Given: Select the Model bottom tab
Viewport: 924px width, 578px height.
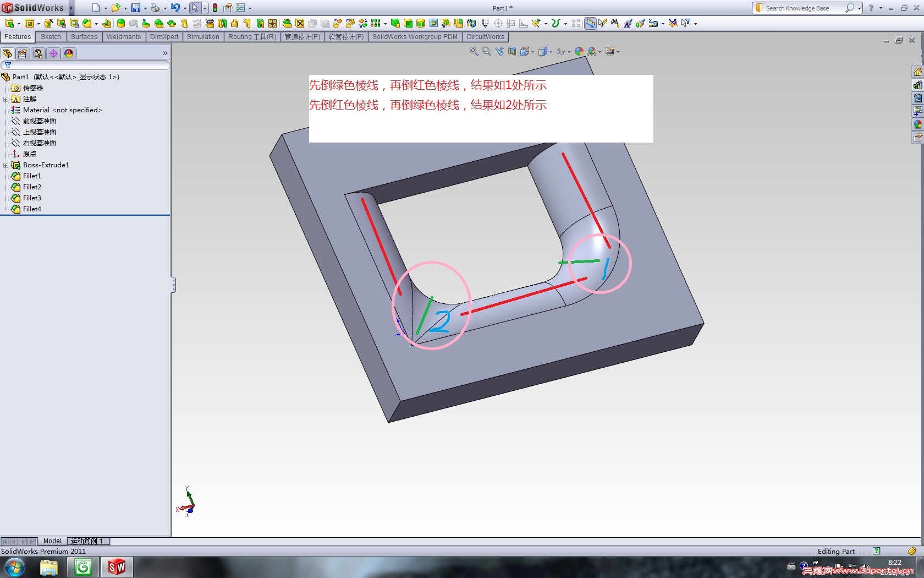Looking at the screenshot, I should (x=52, y=541).
